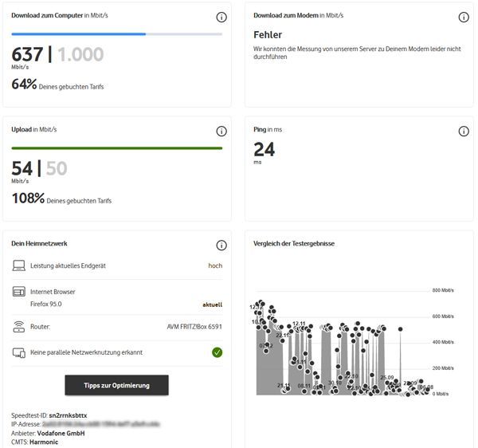Click the green checkmark for parallel usage
The image size is (478, 448).
[217, 352]
